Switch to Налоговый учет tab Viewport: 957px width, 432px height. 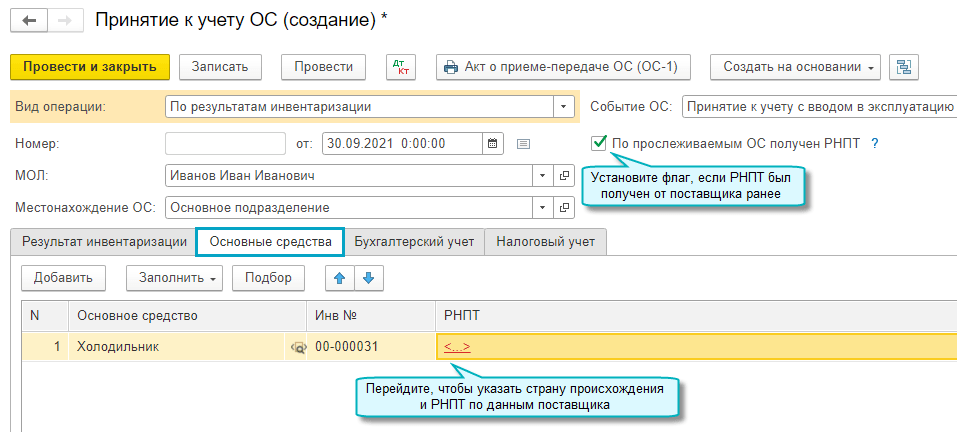(545, 241)
